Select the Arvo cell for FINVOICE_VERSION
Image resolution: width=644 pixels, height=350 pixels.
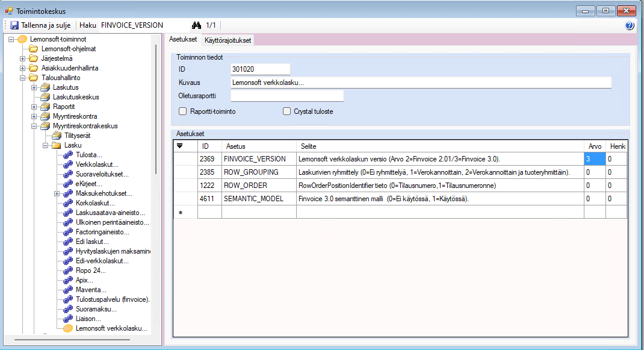(x=593, y=159)
